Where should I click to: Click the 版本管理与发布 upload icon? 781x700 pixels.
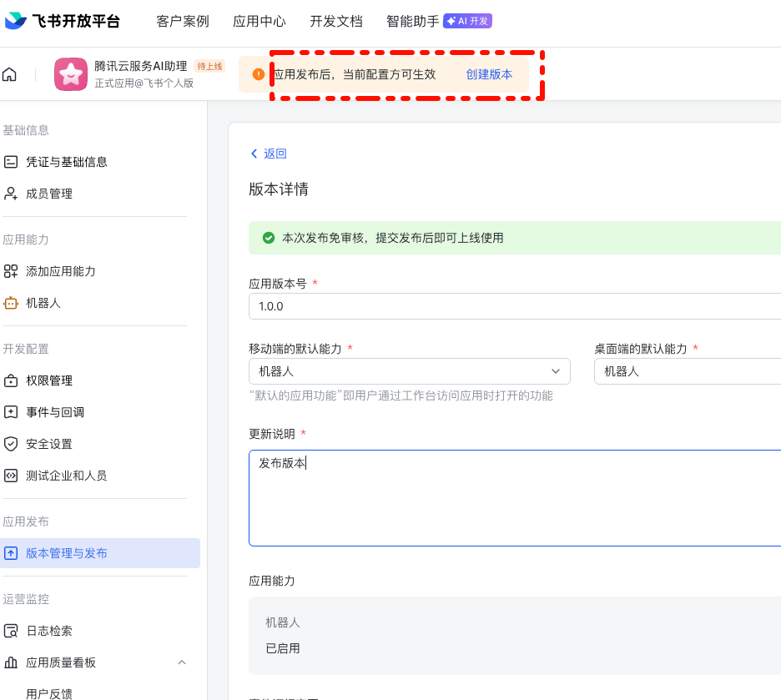coord(11,553)
